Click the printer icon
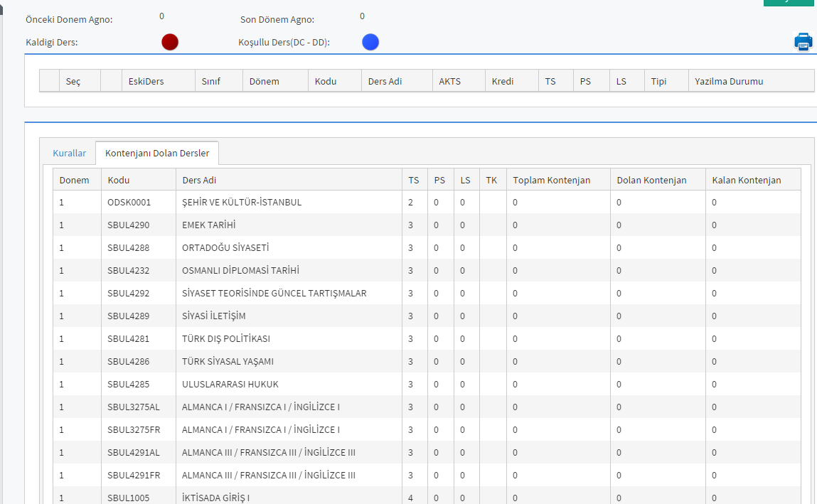Screen dimensions: 817x504 tap(803, 42)
